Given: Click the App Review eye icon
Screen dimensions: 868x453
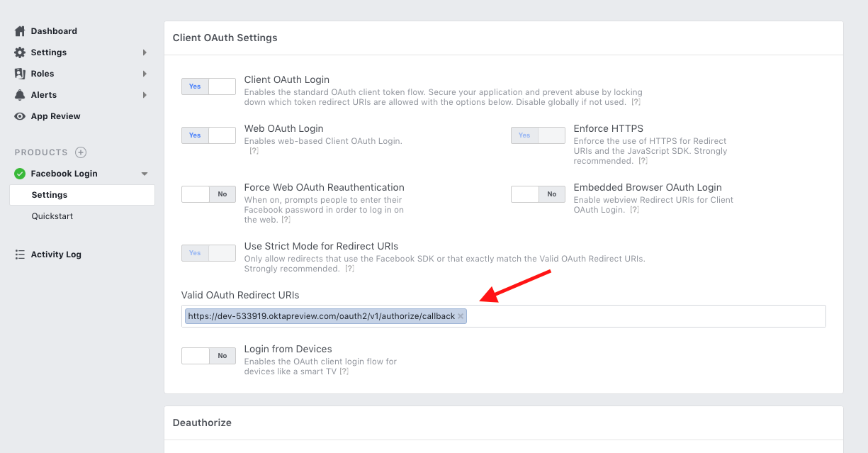Looking at the screenshot, I should [20, 116].
